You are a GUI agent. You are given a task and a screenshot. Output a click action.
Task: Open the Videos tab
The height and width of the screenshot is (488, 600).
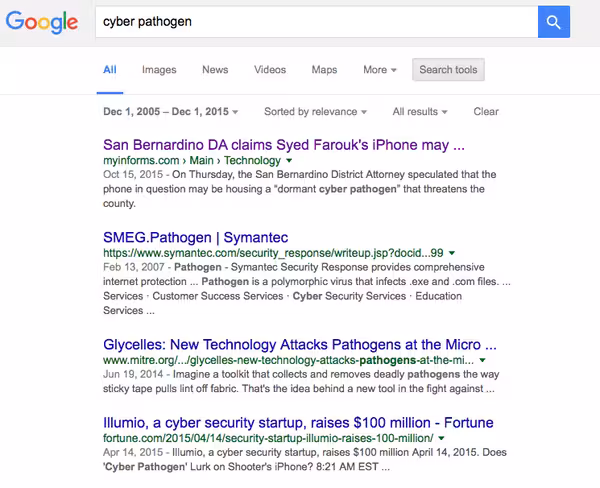tap(270, 70)
